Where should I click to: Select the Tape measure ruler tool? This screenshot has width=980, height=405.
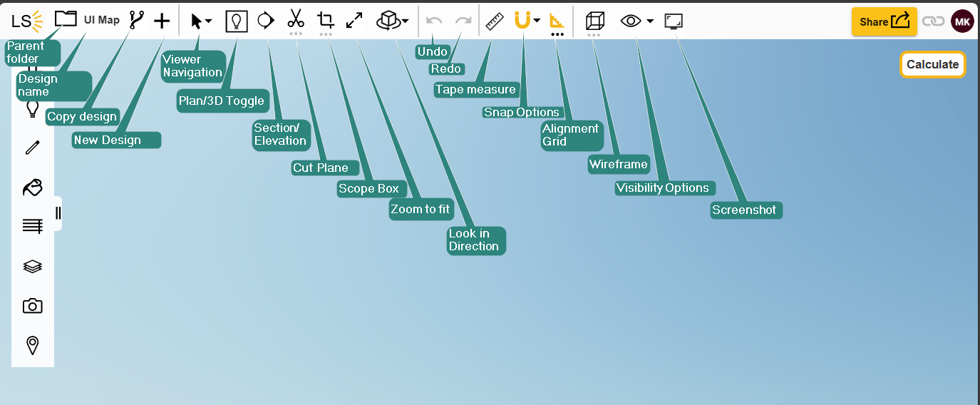click(x=494, y=21)
